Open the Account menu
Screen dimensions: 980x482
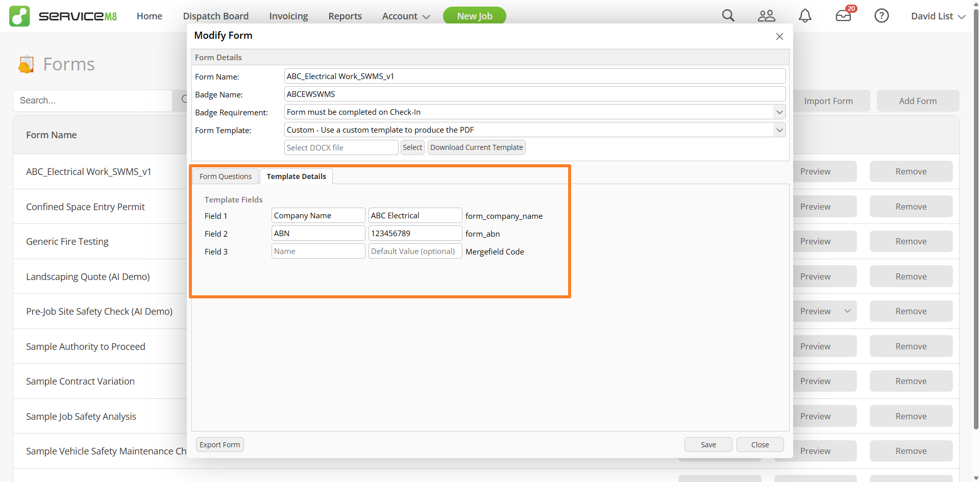click(x=406, y=16)
